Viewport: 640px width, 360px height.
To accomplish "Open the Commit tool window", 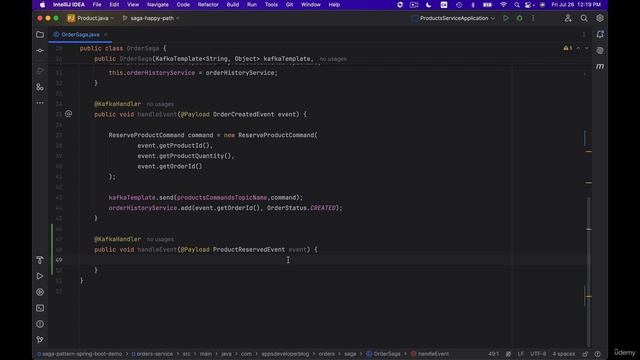I will (40, 51).
